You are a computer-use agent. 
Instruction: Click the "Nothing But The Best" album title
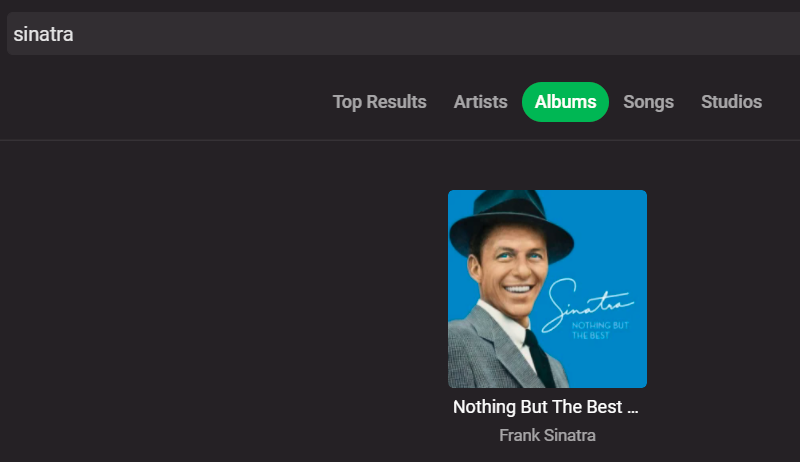pyautogui.click(x=545, y=407)
